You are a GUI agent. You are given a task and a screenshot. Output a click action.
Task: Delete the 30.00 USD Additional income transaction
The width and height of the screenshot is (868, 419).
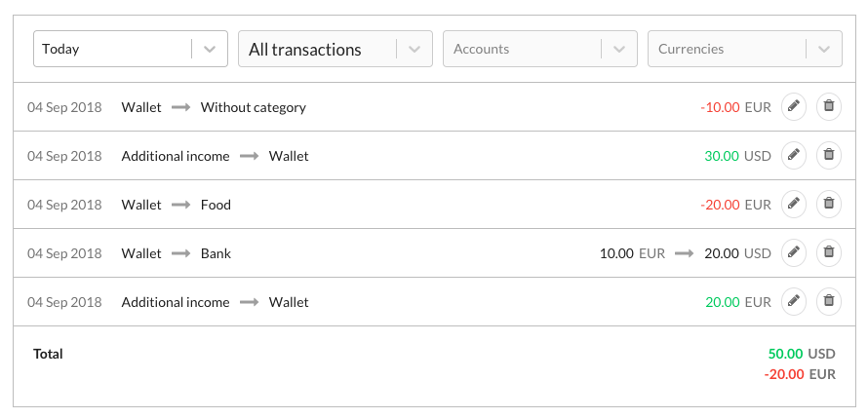[828, 155]
